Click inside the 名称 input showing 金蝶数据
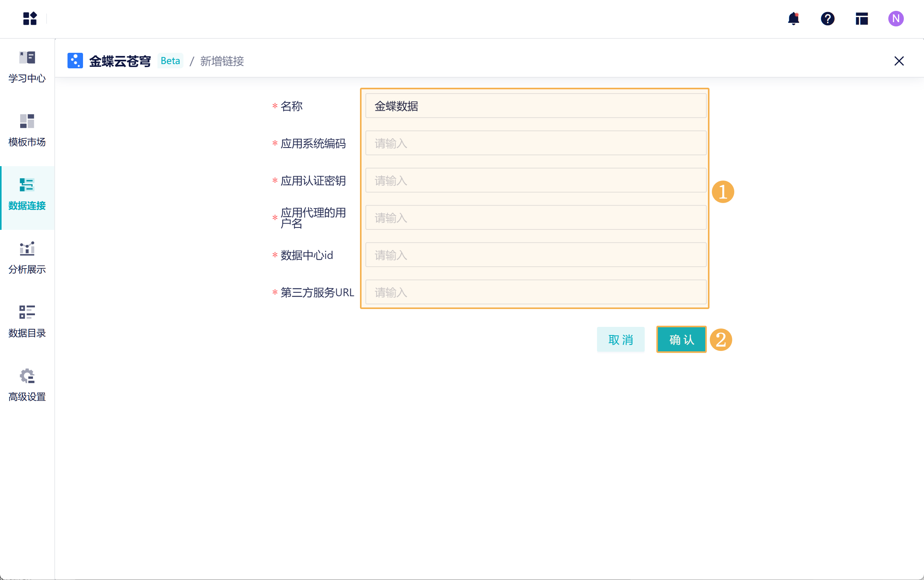This screenshot has width=924, height=580. 535,106
